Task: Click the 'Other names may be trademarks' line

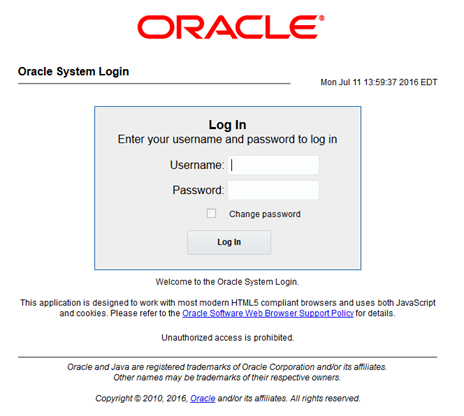Action: [227, 377]
